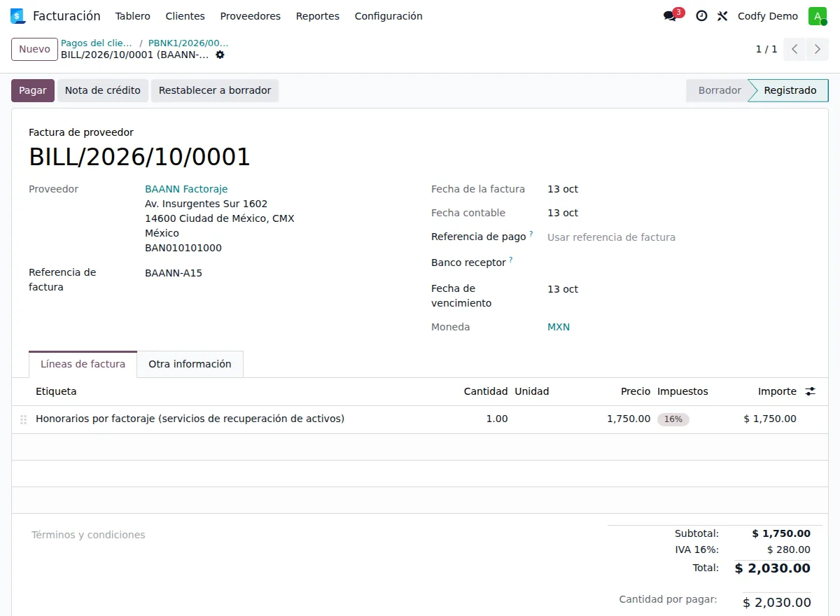The height and width of the screenshot is (616, 840).
Task: Switch to the Otra información tab
Action: click(x=190, y=364)
